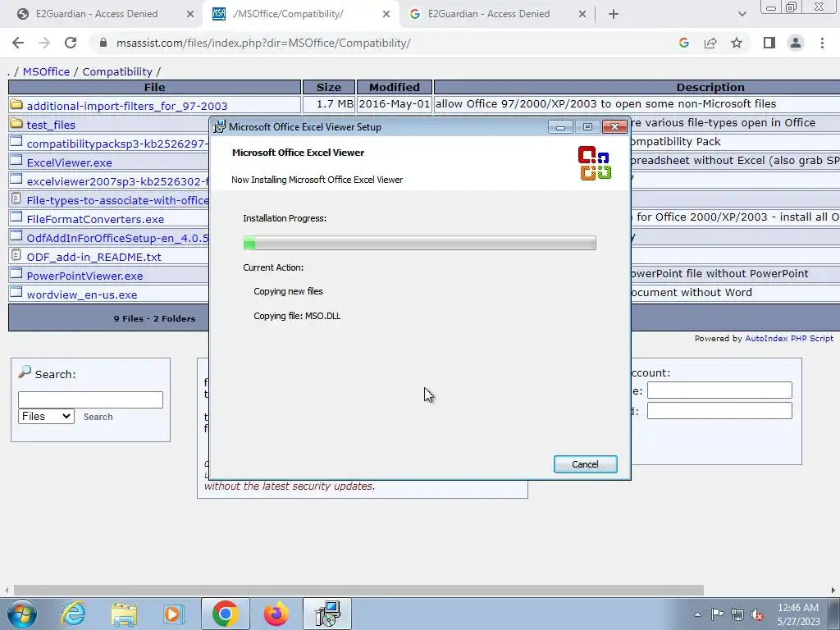Image resolution: width=840 pixels, height=630 pixels.
Task: Open ODF_add-in_README.txt
Action: tap(94, 257)
